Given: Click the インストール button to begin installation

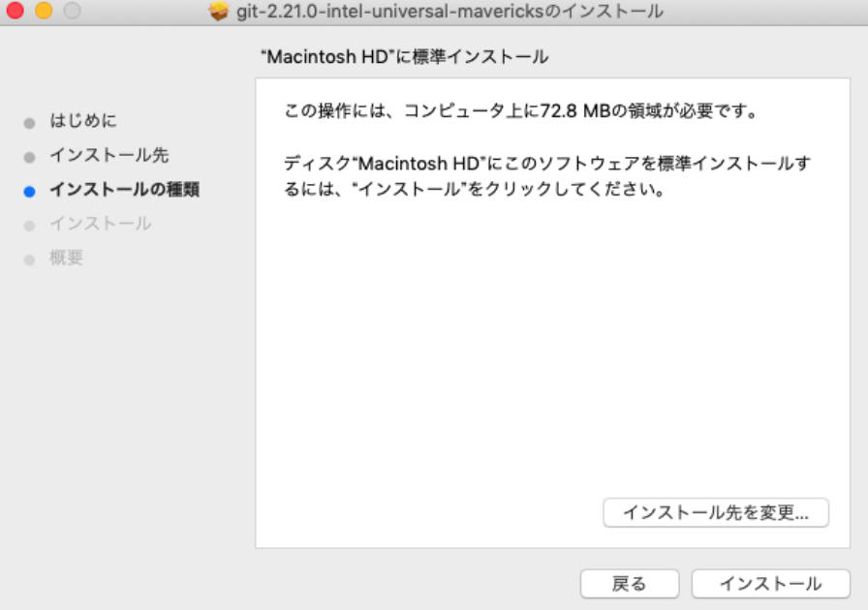Looking at the screenshot, I should point(770,584).
